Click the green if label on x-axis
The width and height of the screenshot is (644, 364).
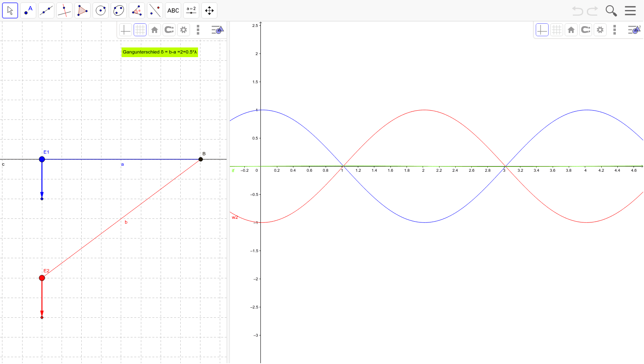[x=233, y=171]
